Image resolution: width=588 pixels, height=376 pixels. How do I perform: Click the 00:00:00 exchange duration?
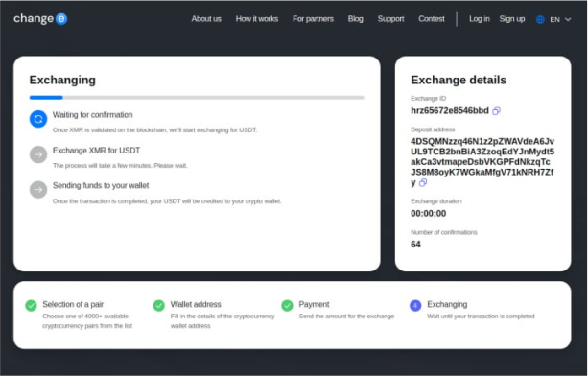click(428, 213)
